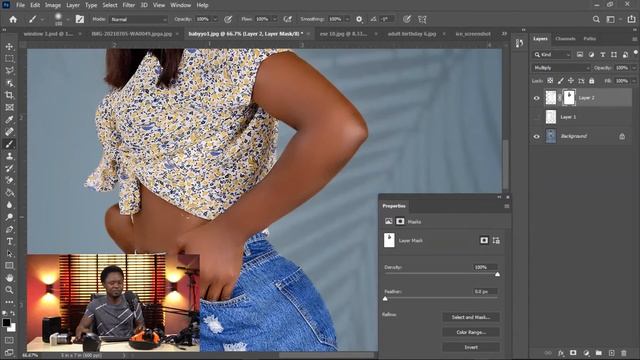Toggle pixel layer filter icon
Viewport: 640px width, 360px height.
pyautogui.click(x=580, y=55)
